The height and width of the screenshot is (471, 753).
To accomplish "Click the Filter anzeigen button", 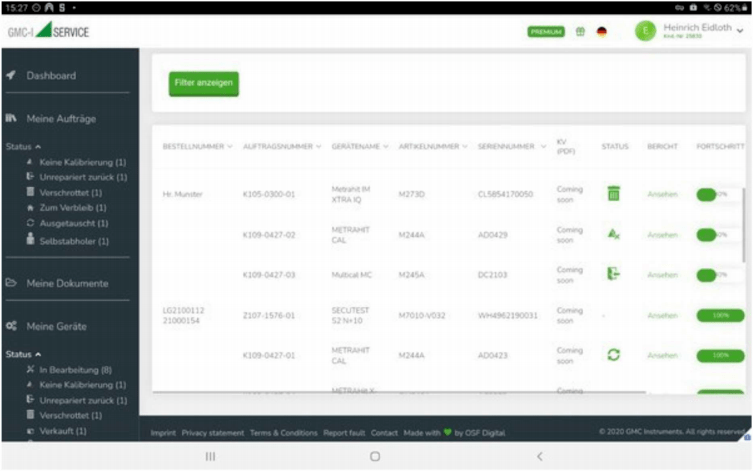I will (x=203, y=83).
